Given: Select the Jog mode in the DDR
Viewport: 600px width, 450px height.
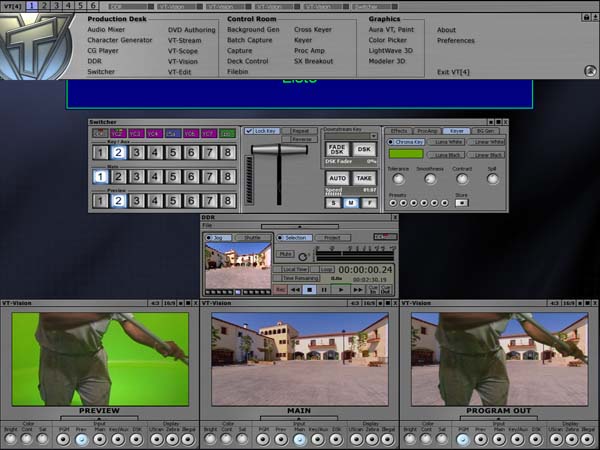Looking at the screenshot, I should (218, 238).
